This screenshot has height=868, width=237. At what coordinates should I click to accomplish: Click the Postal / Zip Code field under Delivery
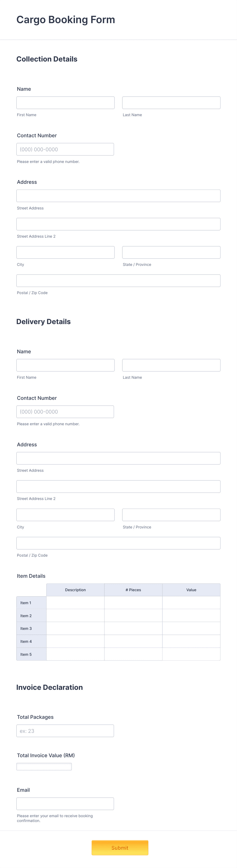tap(118, 543)
